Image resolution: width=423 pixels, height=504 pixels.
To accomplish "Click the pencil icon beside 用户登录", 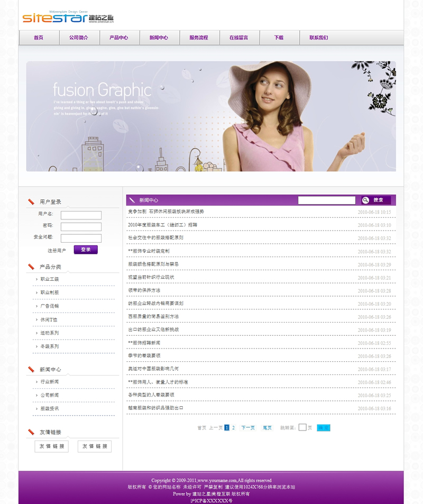I will pos(31,201).
